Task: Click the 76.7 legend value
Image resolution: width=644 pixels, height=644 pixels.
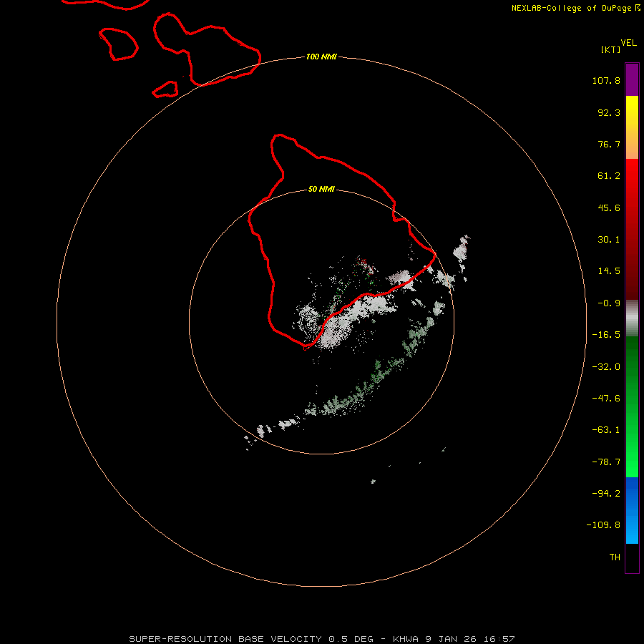Action: point(609,144)
